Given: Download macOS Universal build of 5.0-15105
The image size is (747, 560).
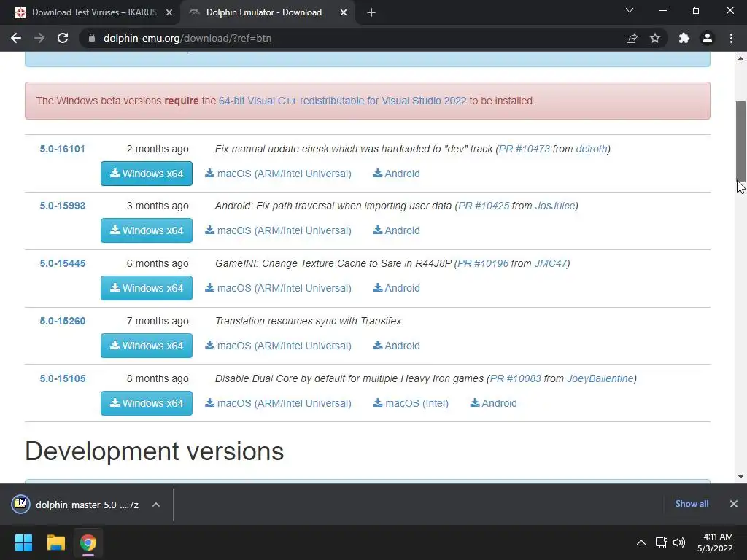Looking at the screenshot, I should pos(278,403).
